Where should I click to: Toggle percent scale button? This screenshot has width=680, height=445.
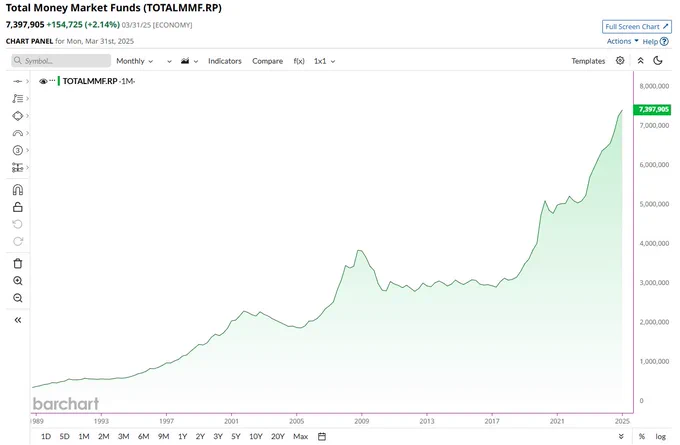(x=642, y=436)
